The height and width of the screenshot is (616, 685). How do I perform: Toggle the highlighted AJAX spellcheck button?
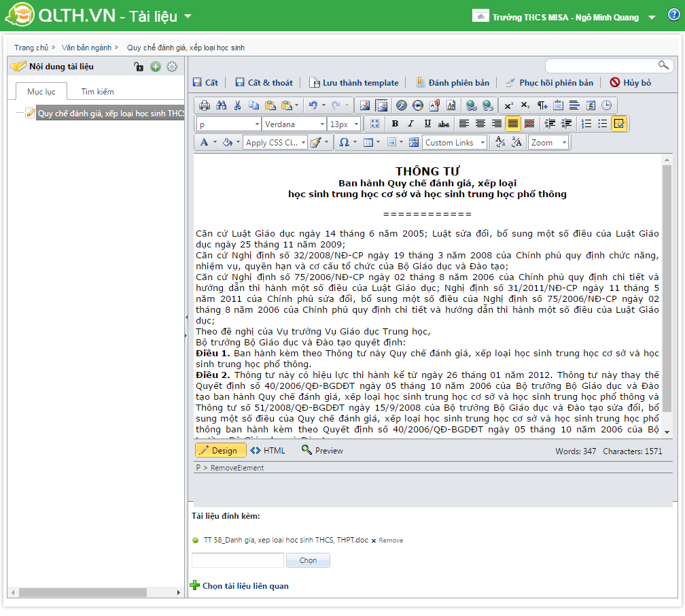619,124
